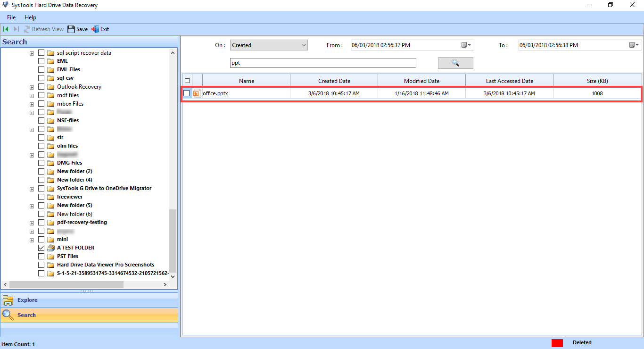Open the To date calendar picker

pyautogui.click(x=634, y=45)
